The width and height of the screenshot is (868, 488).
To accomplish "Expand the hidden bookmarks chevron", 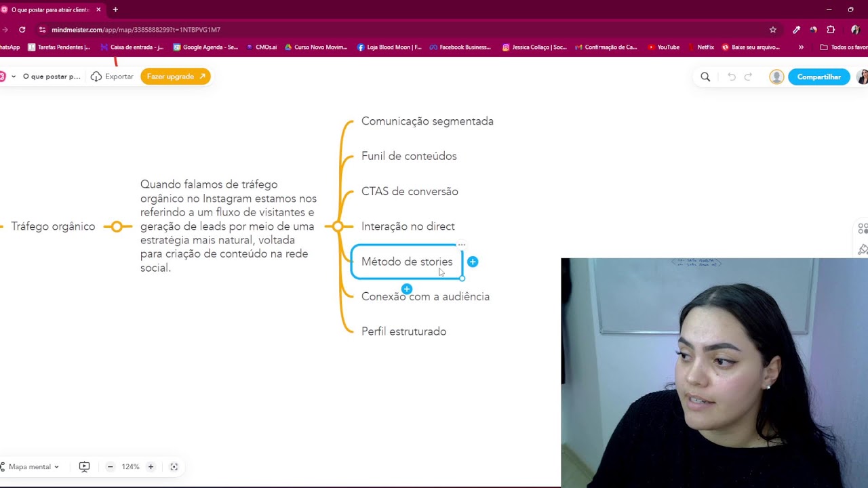I will click(x=801, y=47).
